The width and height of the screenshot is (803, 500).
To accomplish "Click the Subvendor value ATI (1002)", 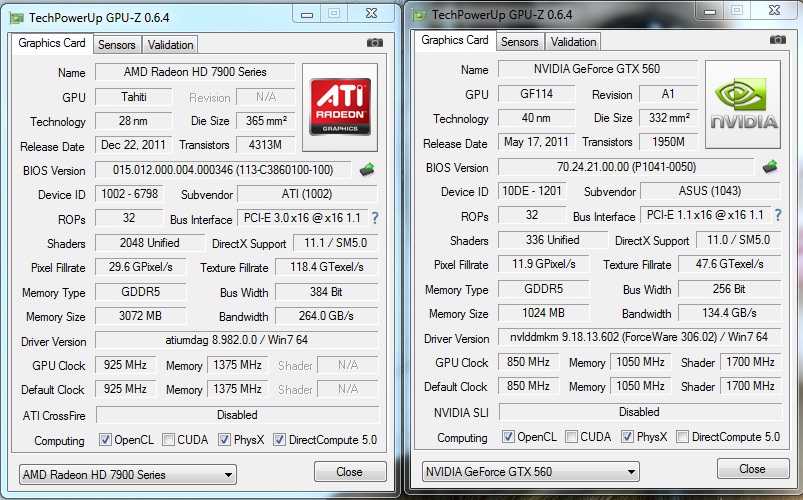I will [307, 194].
